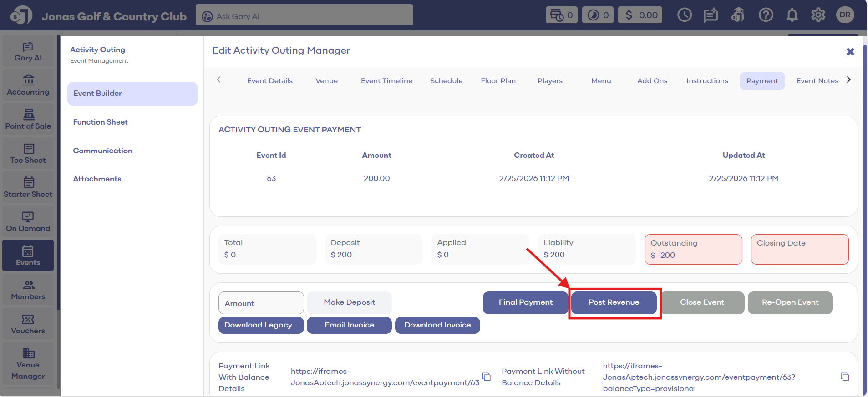Click the Email Invoice button
The height and width of the screenshot is (397, 868).
click(x=349, y=325)
